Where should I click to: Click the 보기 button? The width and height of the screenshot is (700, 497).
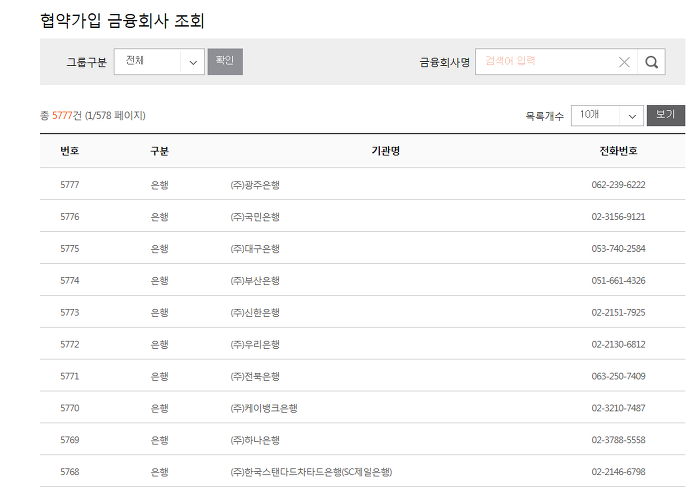[666, 115]
